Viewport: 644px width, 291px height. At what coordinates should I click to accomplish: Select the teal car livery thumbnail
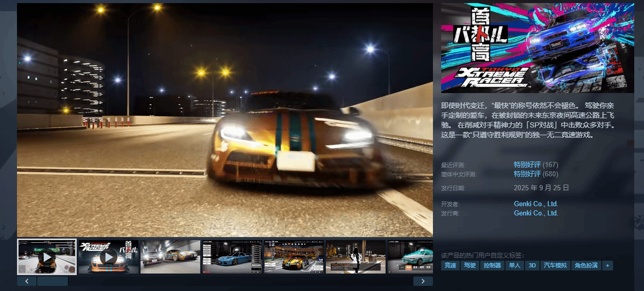click(410, 257)
